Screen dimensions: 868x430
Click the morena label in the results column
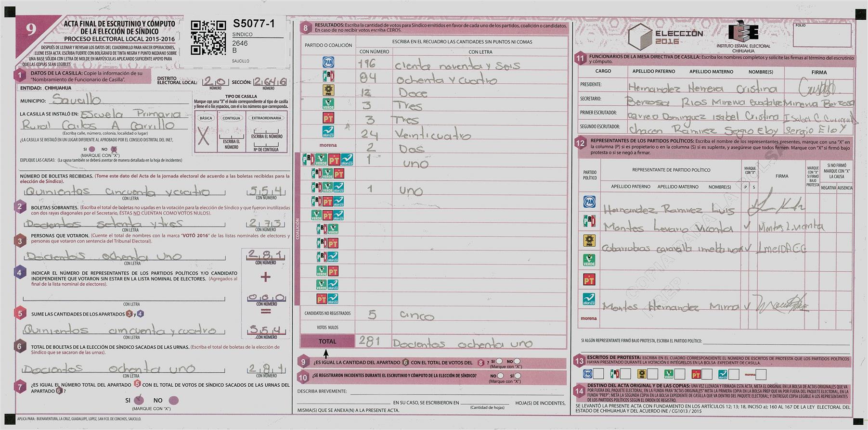[x=328, y=145]
